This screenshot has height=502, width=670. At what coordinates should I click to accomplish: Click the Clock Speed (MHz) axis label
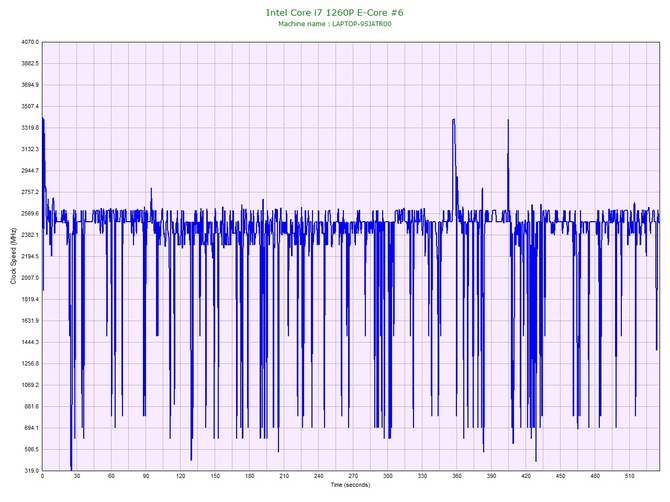coord(13,256)
